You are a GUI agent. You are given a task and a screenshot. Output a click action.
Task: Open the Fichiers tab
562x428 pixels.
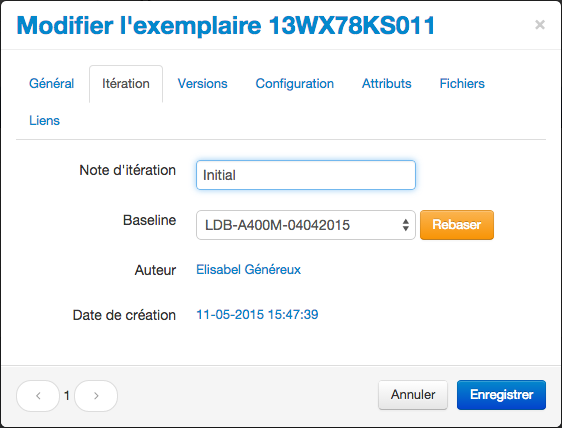tap(462, 84)
